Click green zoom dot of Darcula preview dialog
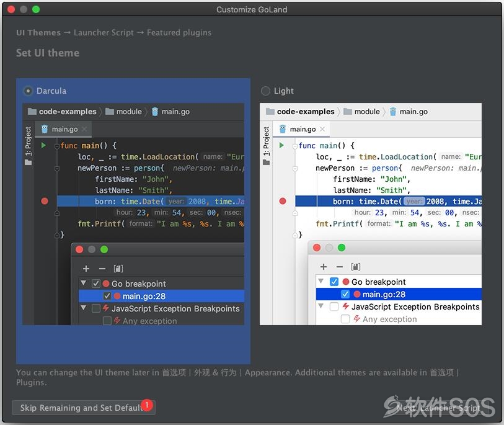The width and height of the screenshot is (504, 425). [x=104, y=249]
